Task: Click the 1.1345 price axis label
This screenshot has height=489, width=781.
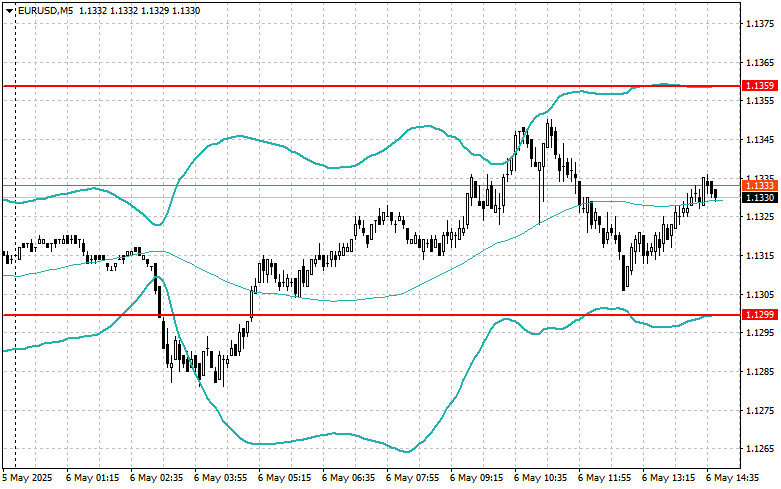Action: click(x=760, y=139)
